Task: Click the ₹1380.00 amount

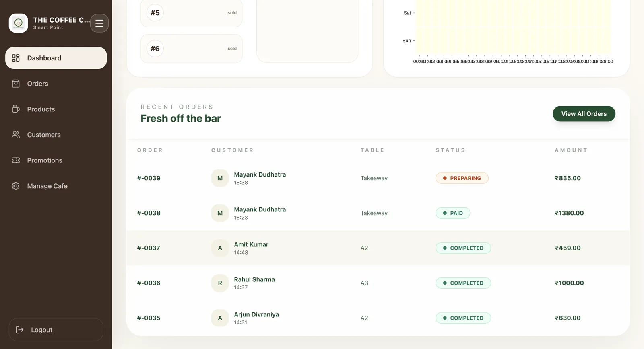Action: point(569,213)
